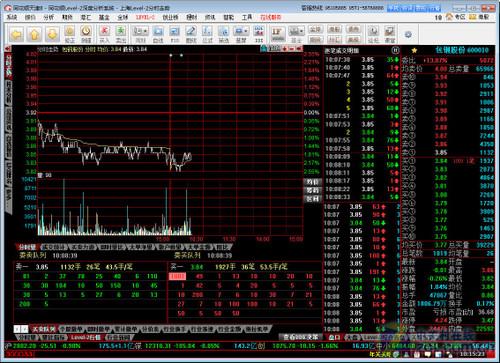
Task: Open dropdown on the toolbar button after 1F
Action: coord(302,31)
